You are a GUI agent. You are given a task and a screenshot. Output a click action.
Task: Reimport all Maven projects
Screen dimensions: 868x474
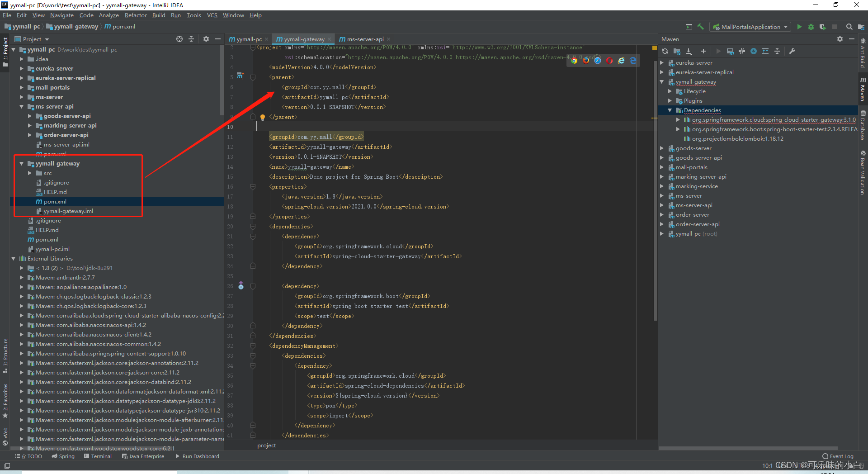point(665,51)
